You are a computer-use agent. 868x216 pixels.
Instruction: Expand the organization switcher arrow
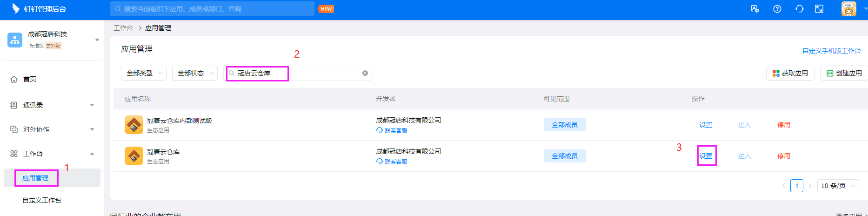tap(97, 40)
